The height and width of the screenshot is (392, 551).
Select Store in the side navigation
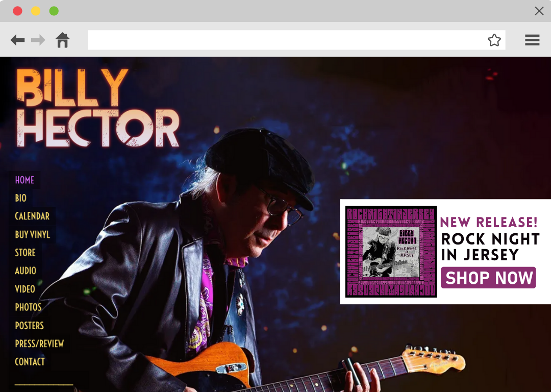click(x=25, y=253)
